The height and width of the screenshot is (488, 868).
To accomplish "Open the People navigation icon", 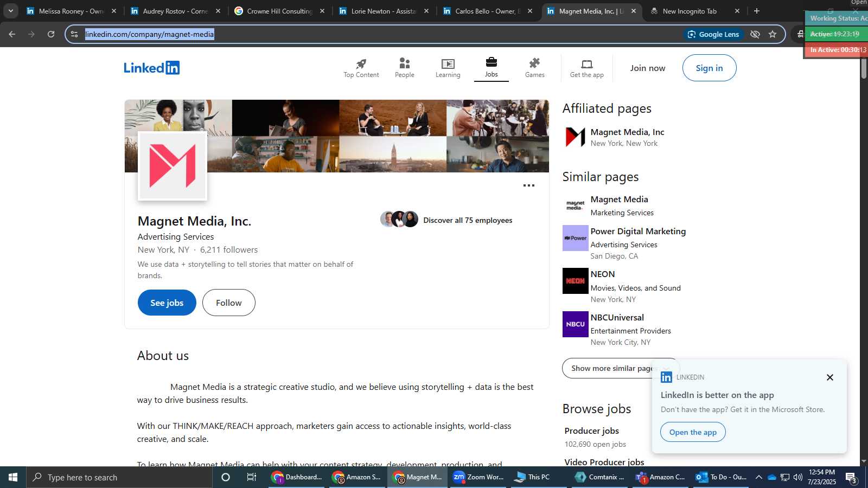I will point(404,68).
